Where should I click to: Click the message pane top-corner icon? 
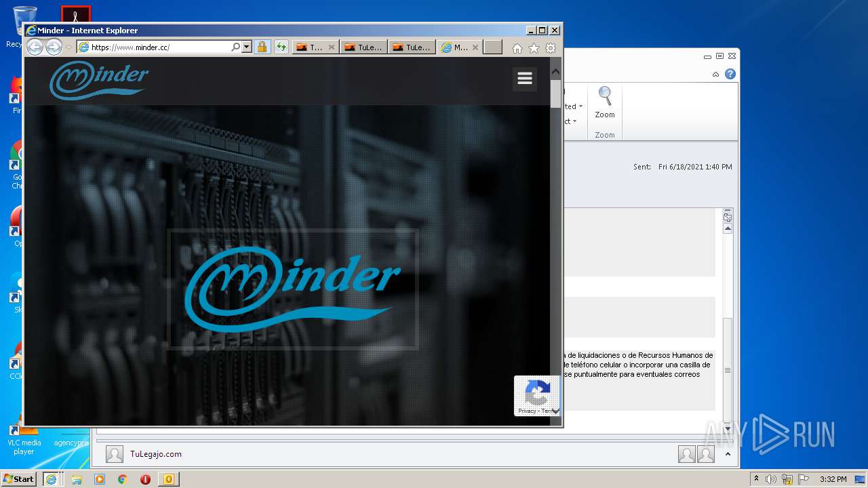pyautogui.click(x=728, y=218)
